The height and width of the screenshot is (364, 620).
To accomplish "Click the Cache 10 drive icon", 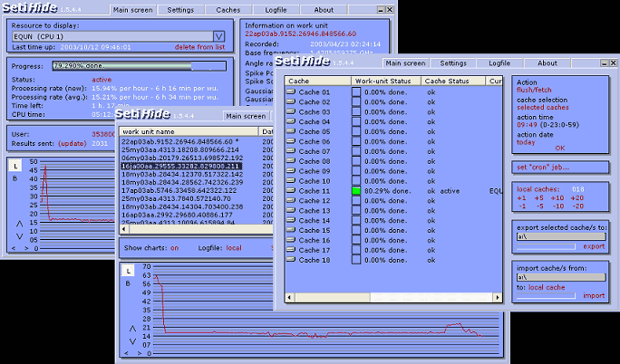I will [291, 180].
